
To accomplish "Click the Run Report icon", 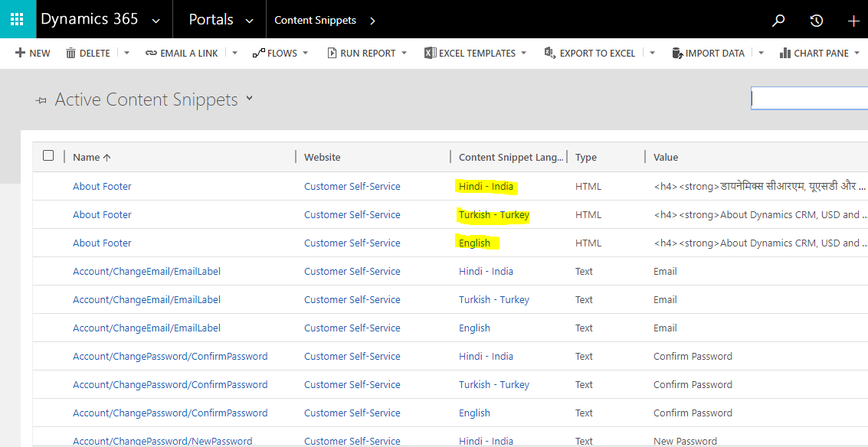I will pos(332,53).
